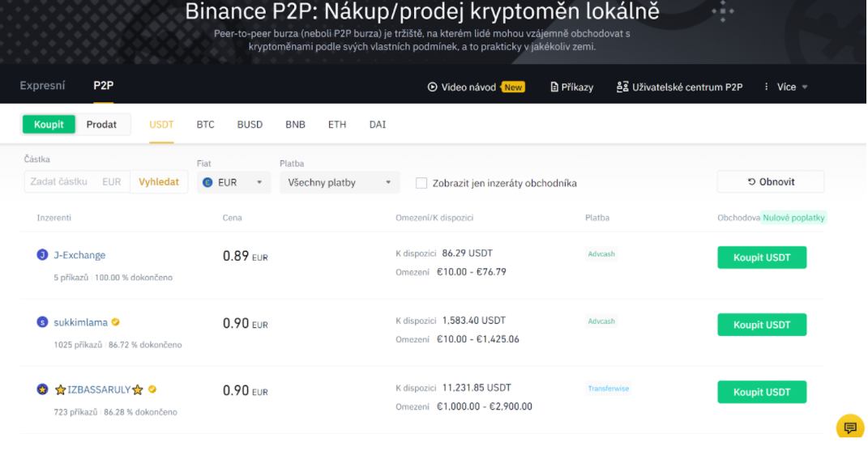The height and width of the screenshot is (468, 868).
Task: Click the three-dot icon beside Více
Action: [x=766, y=87]
